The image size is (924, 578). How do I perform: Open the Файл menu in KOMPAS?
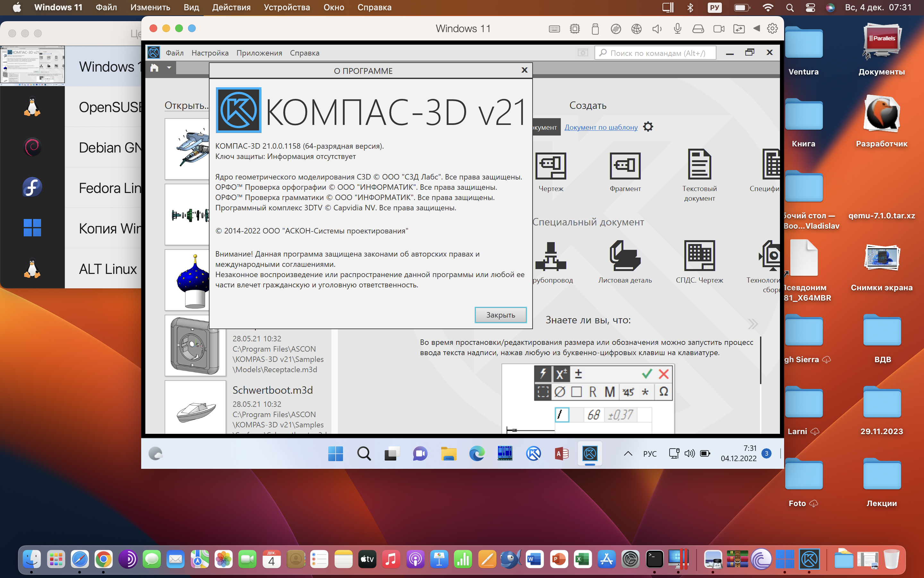tap(175, 53)
